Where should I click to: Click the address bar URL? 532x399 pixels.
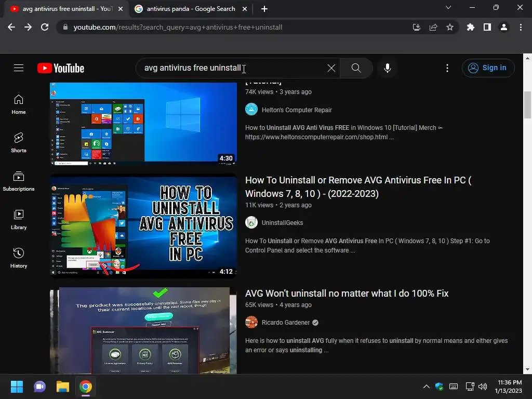pyautogui.click(x=178, y=27)
